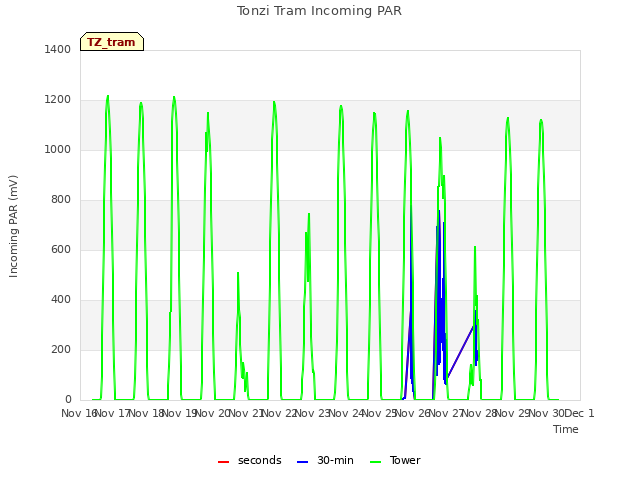Click the 'Dec 1' x-axis label
The width and height of the screenshot is (640, 480).
pyautogui.click(x=580, y=413)
